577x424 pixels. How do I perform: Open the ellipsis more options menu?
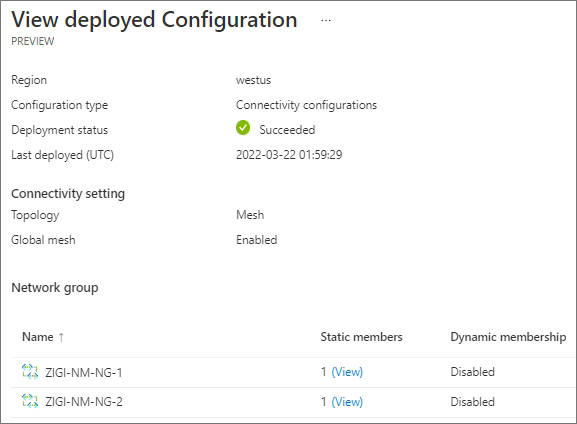pos(326,21)
